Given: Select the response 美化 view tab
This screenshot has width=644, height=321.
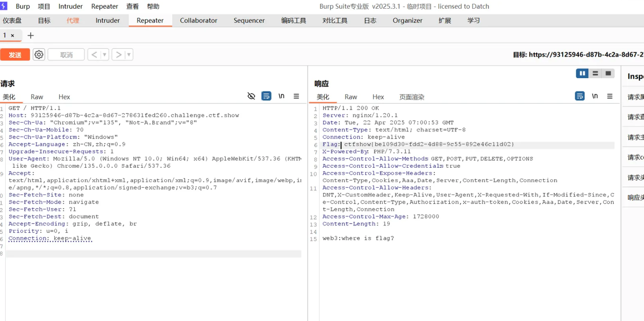Looking at the screenshot, I should pos(323,97).
